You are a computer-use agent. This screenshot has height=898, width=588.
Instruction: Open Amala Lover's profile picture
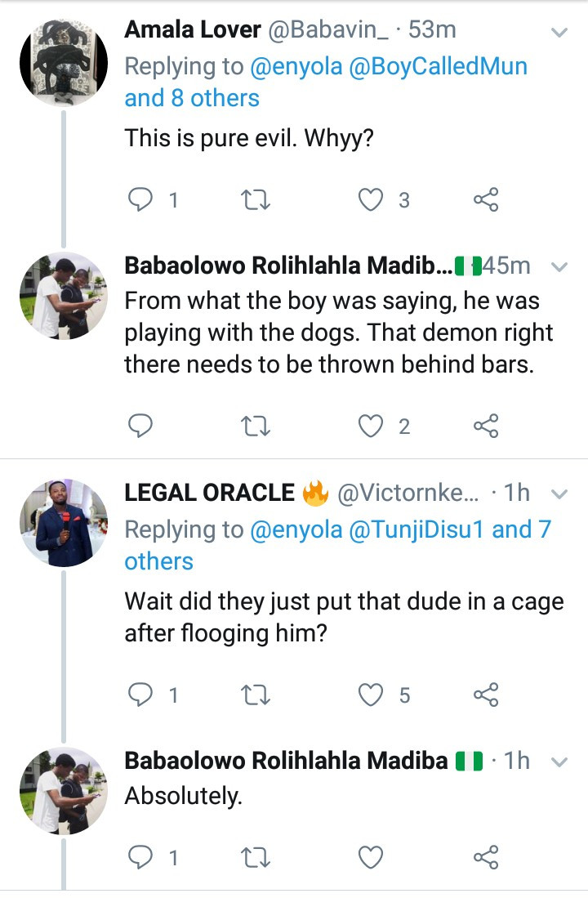coord(64,63)
